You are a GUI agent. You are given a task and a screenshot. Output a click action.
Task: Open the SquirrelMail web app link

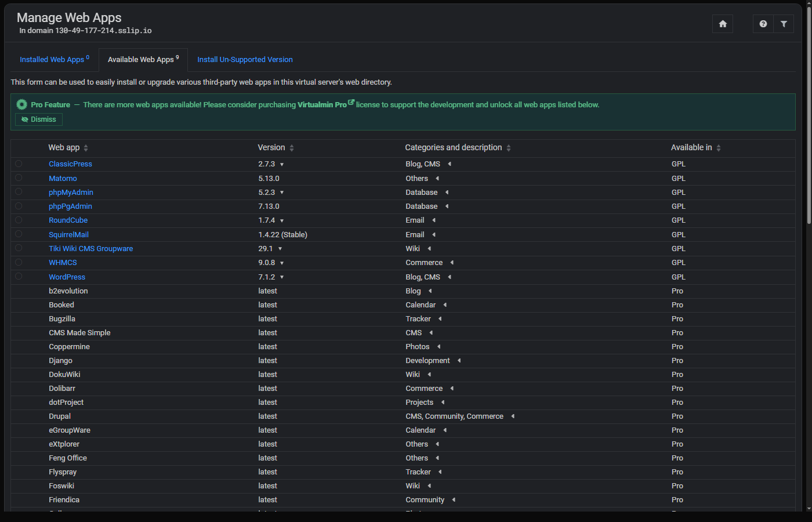coord(68,235)
